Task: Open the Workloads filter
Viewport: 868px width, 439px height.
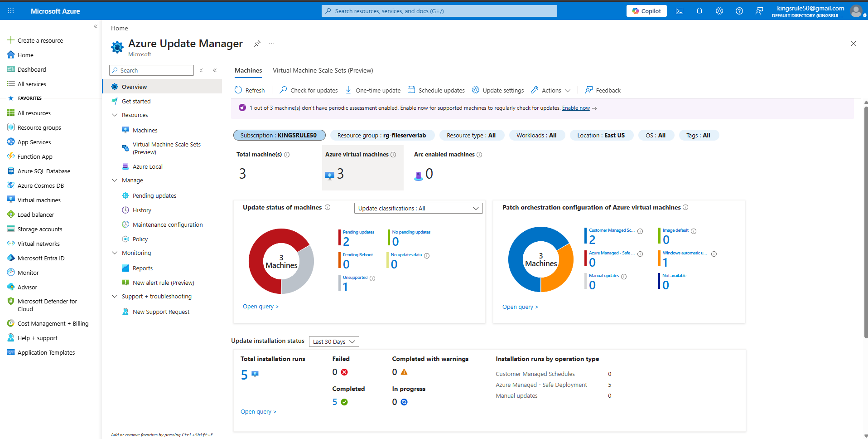Action: click(x=537, y=135)
